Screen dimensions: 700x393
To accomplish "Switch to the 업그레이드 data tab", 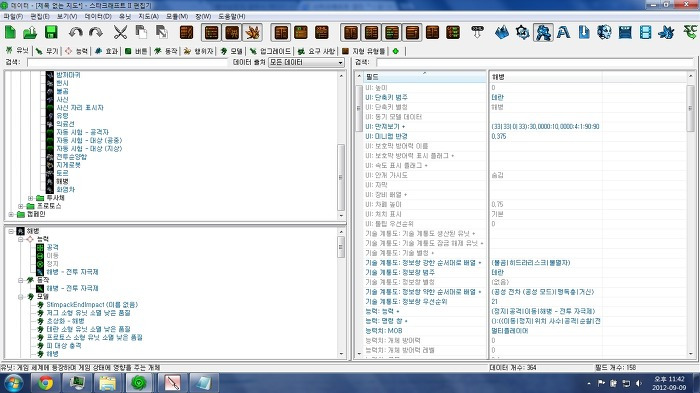I will [271, 51].
